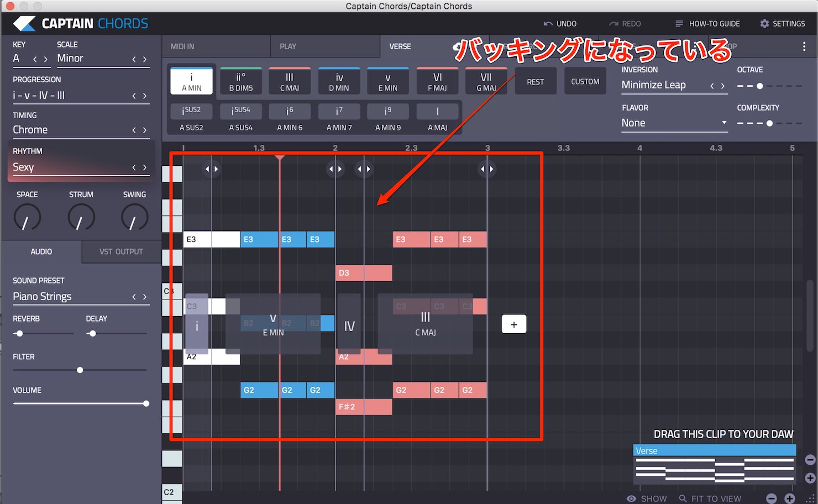The image size is (818, 504).
Task: Add a chord with the plus button
Action: click(x=514, y=324)
